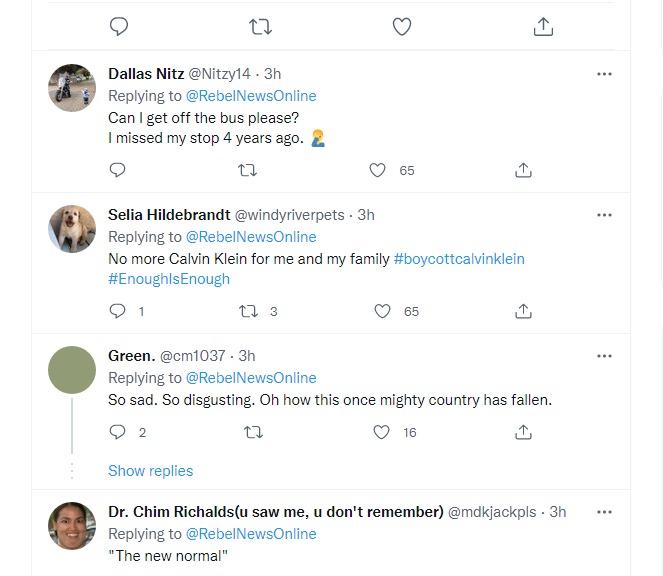Viewport: 663px width, 576px height.
Task: Open more menu on Green.'s tweet
Action: 604,356
